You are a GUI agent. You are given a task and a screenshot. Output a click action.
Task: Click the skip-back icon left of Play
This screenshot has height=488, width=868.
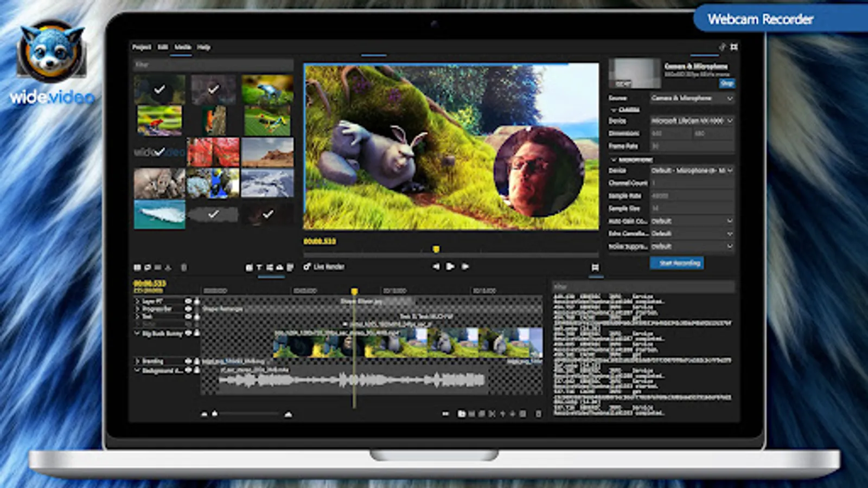436,266
